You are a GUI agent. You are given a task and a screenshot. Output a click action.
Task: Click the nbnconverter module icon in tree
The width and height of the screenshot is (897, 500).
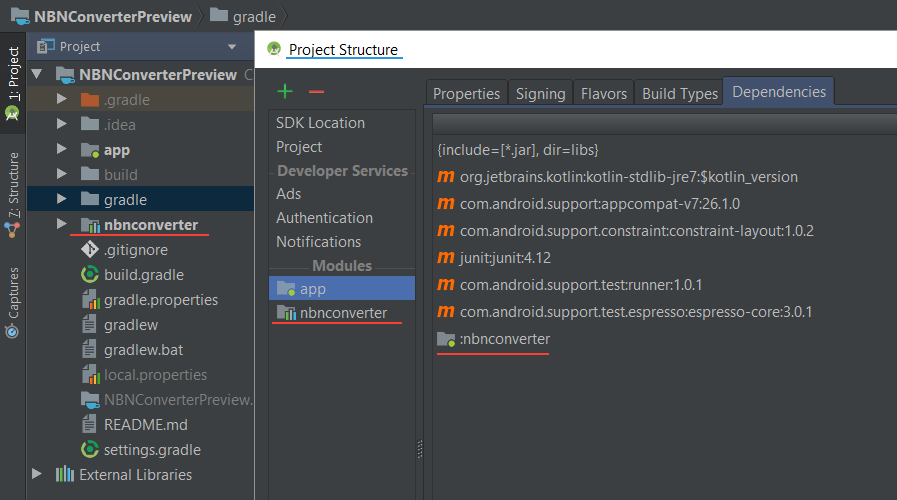90,225
